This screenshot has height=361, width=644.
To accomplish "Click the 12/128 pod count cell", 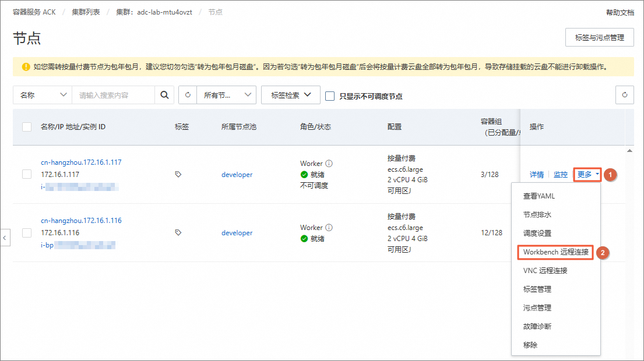I will click(492, 232).
